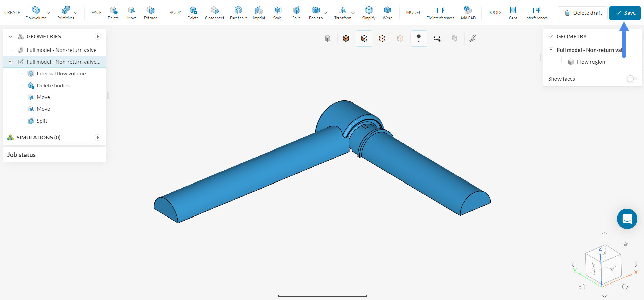Toggle the box selection mode
This screenshot has height=300, width=644.
coord(437,38)
